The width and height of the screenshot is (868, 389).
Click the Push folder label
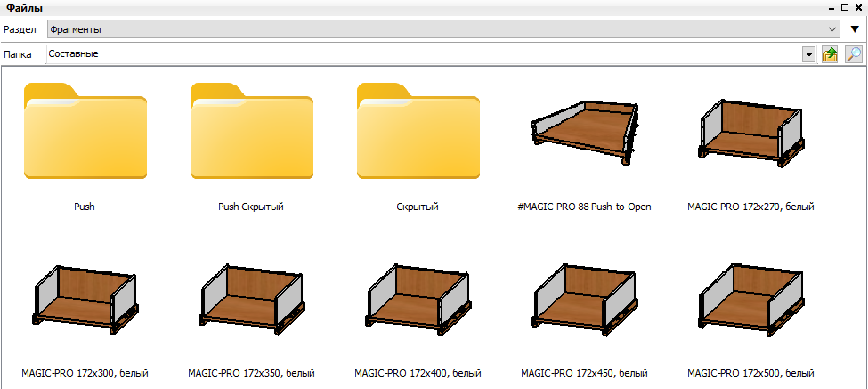[x=85, y=207]
